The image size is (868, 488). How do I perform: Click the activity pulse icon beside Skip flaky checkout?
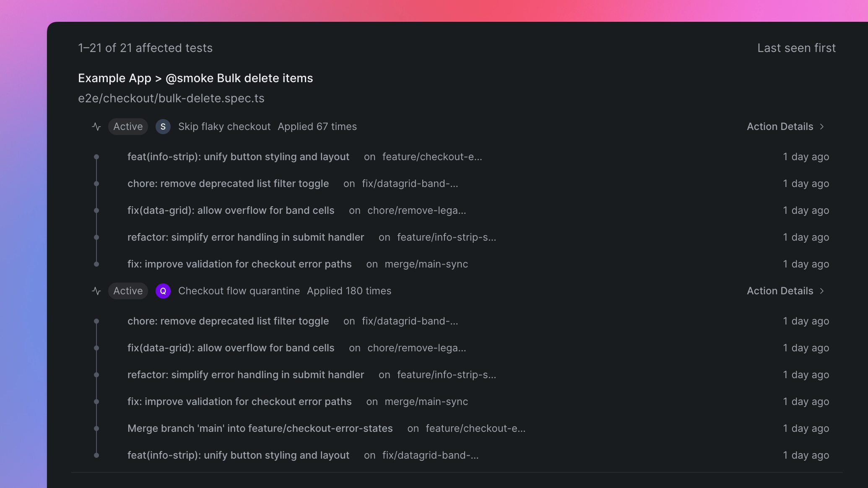coord(96,127)
